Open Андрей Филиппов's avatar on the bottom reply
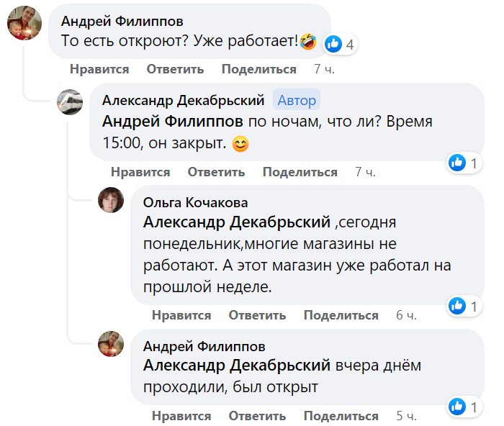Image resolution: width=504 pixels, height=426 pixels. tap(111, 343)
